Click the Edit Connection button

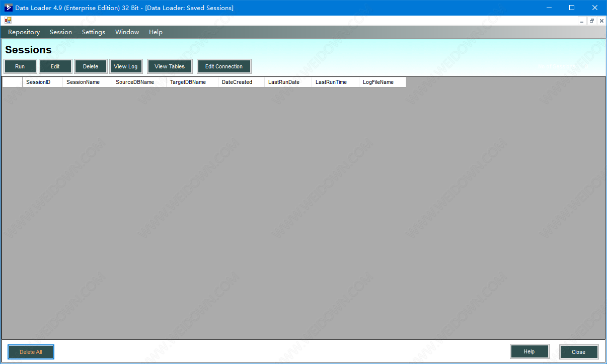click(224, 66)
